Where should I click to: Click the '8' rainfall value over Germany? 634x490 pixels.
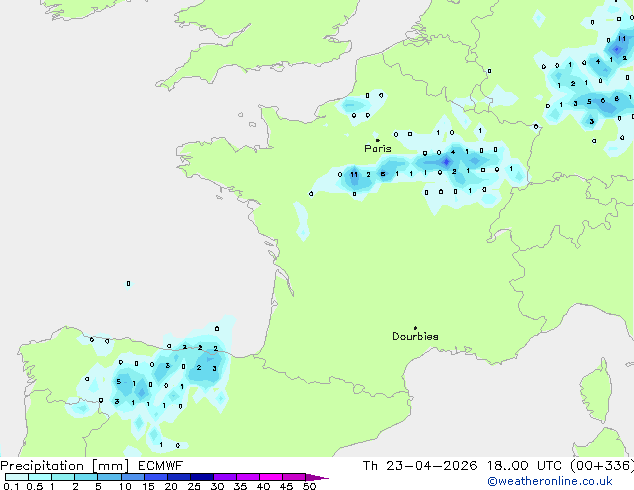tap(617, 98)
